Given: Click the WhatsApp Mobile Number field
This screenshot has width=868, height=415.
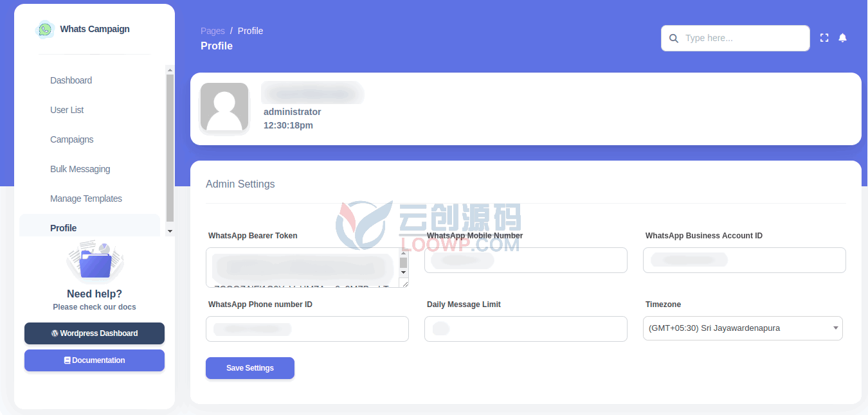Looking at the screenshot, I should [526, 260].
